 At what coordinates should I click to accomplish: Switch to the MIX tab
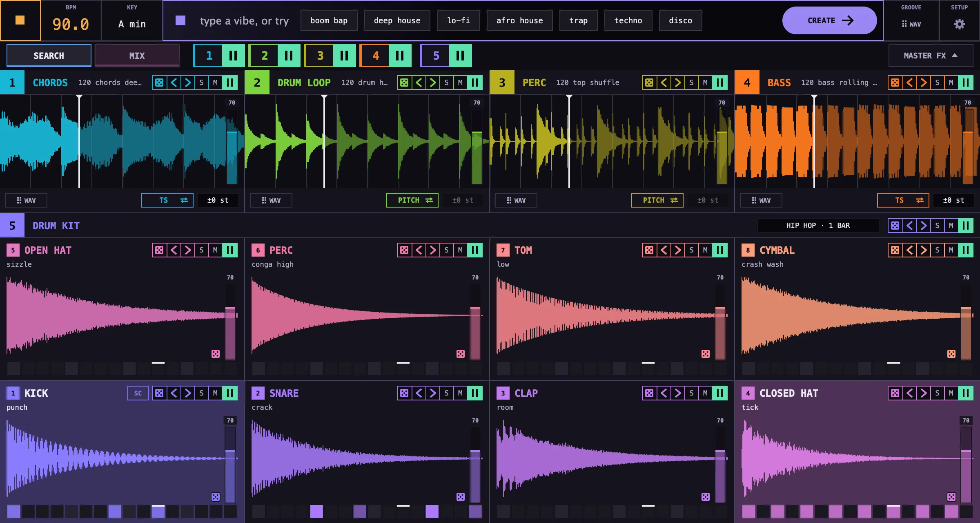click(x=137, y=56)
